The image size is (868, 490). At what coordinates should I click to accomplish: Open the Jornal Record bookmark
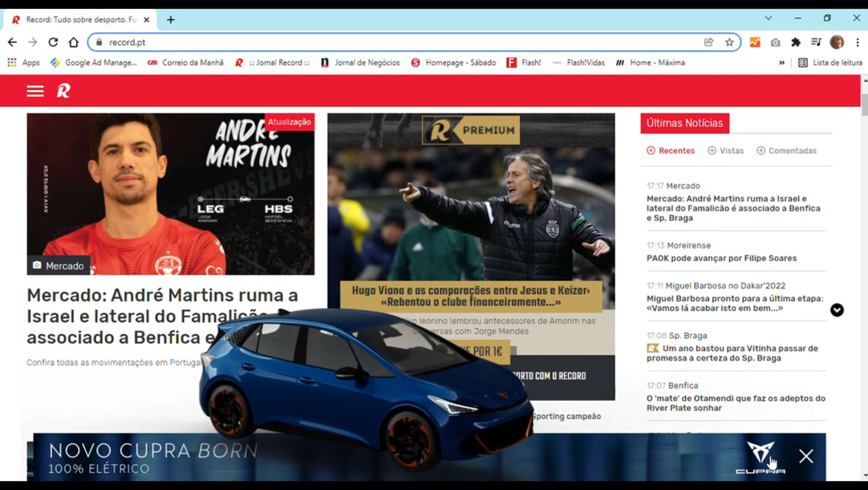[272, 63]
